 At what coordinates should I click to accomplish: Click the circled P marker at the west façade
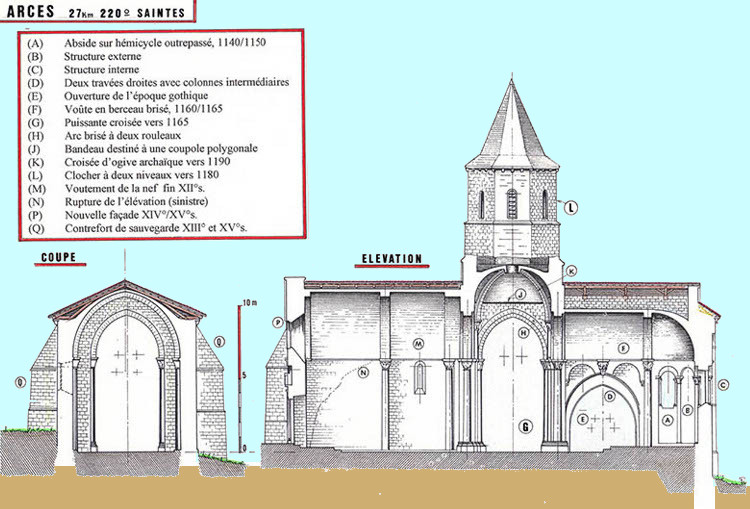pyautogui.click(x=278, y=322)
